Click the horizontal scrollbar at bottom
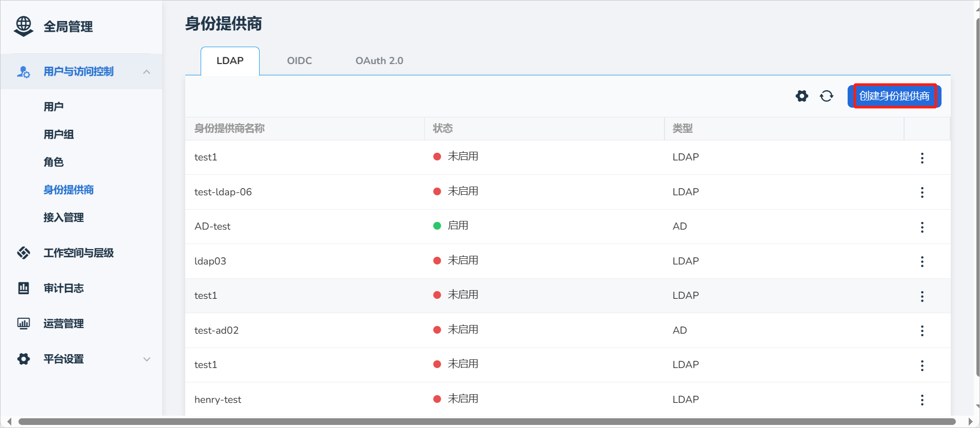Image resolution: width=980 pixels, height=428 pixels. [487, 422]
